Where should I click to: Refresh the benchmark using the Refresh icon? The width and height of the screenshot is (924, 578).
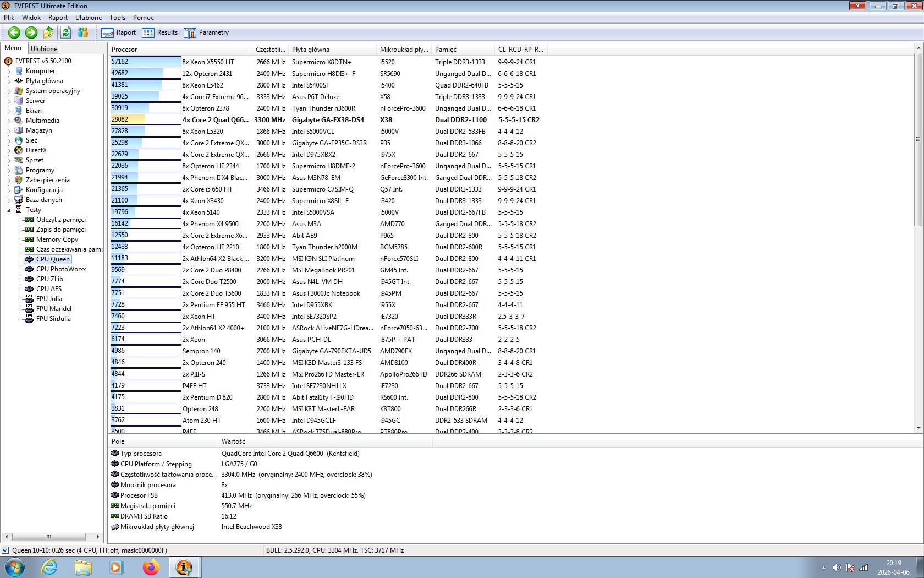click(x=65, y=32)
